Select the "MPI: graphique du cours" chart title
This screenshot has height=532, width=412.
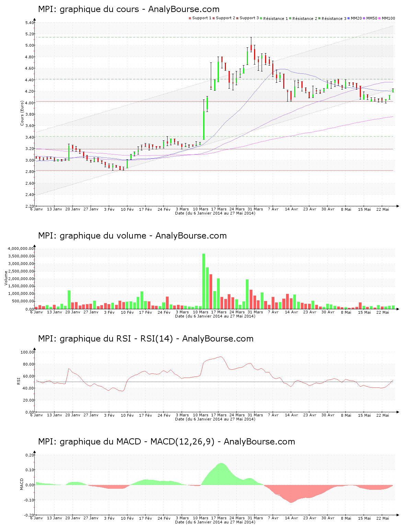pyautogui.click(x=129, y=9)
